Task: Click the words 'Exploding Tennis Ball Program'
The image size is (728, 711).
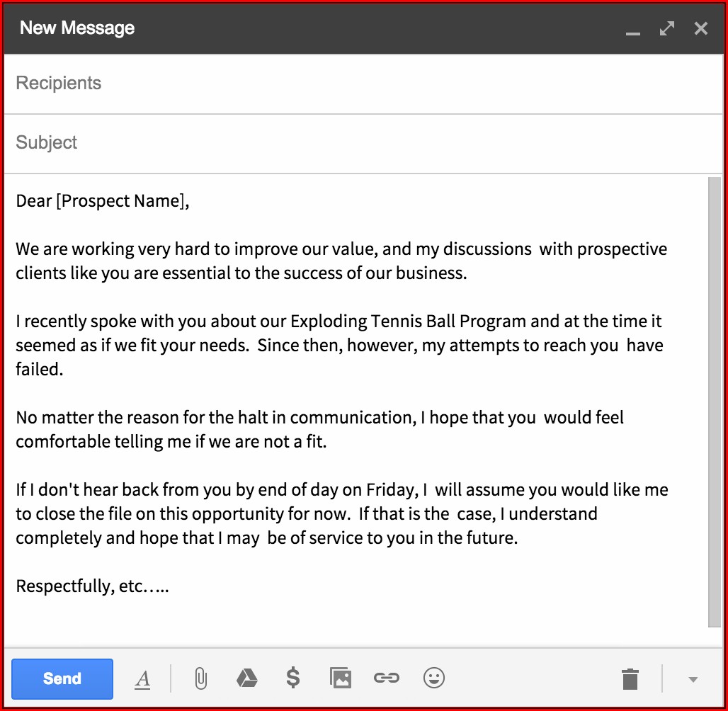Action: 408,322
